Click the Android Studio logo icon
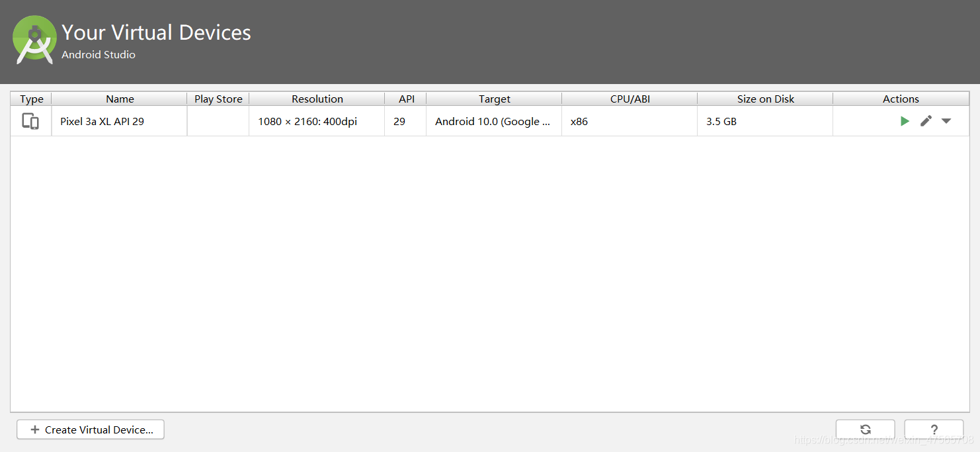 pos(34,40)
